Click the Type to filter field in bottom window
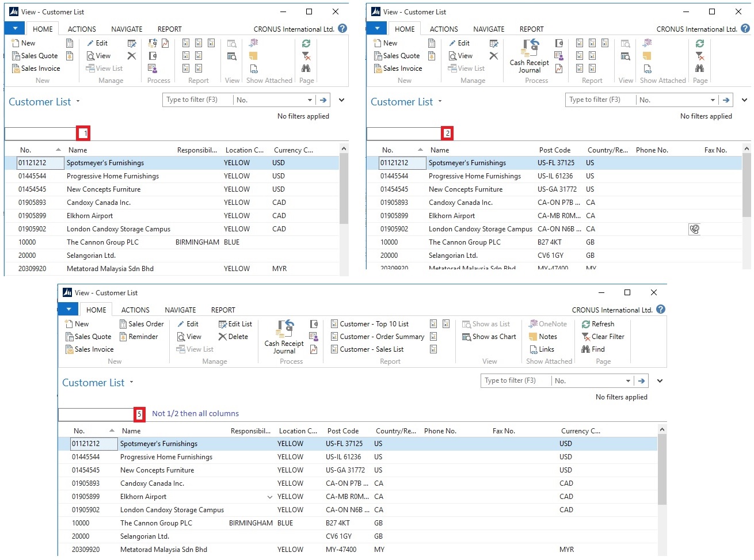 click(x=515, y=381)
